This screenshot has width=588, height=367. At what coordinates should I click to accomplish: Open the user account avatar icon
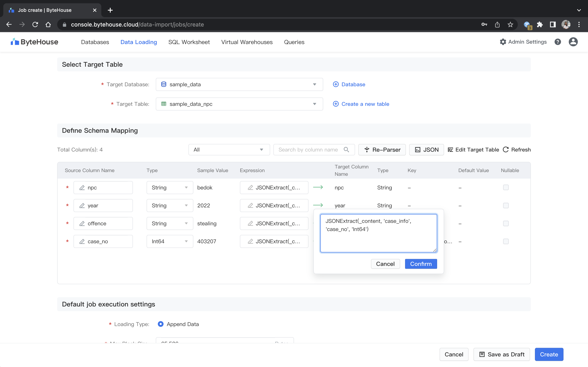pyautogui.click(x=573, y=42)
